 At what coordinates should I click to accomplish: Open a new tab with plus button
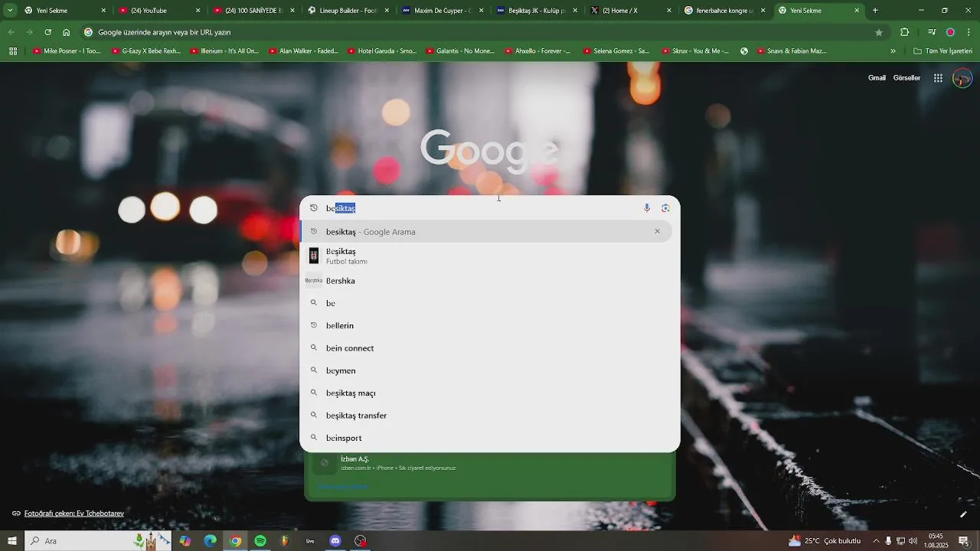click(x=875, y=11)
